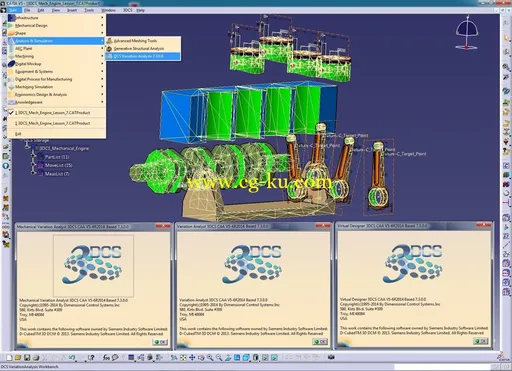This screenshot has height=371, width=512.
Task: Expand the Mechanical Design submenu
Action: (x=56, y=25)
